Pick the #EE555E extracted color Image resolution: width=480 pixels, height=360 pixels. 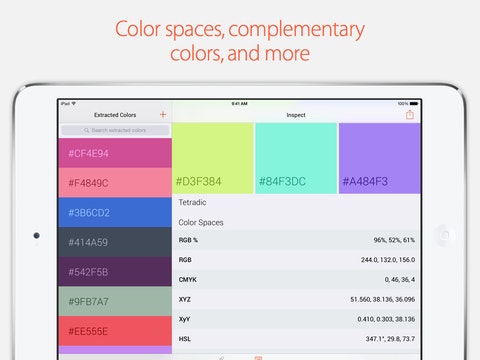(x=115, y=331)
